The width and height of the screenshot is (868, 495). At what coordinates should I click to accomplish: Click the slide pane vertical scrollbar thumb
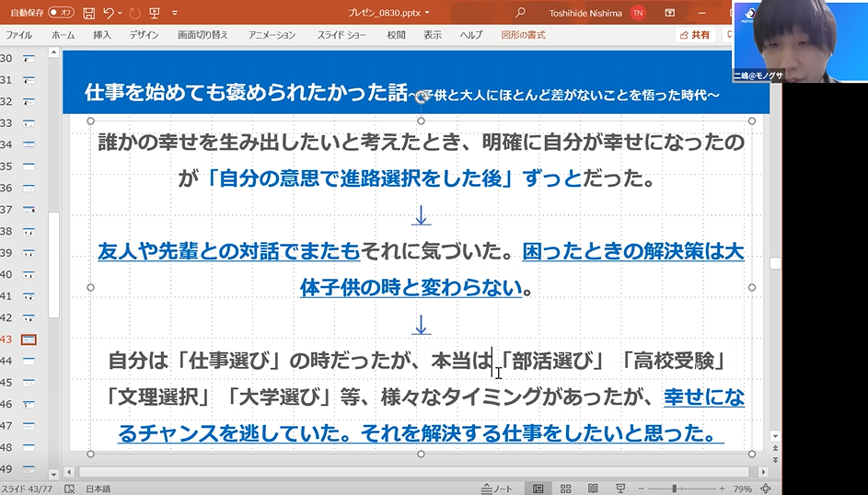(x=775, y=263)
